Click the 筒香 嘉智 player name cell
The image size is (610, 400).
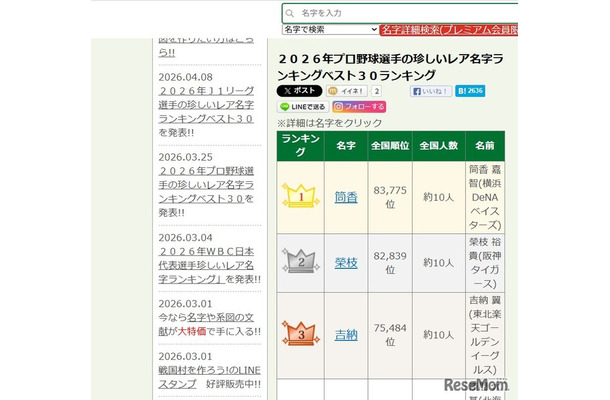[485, 197]
